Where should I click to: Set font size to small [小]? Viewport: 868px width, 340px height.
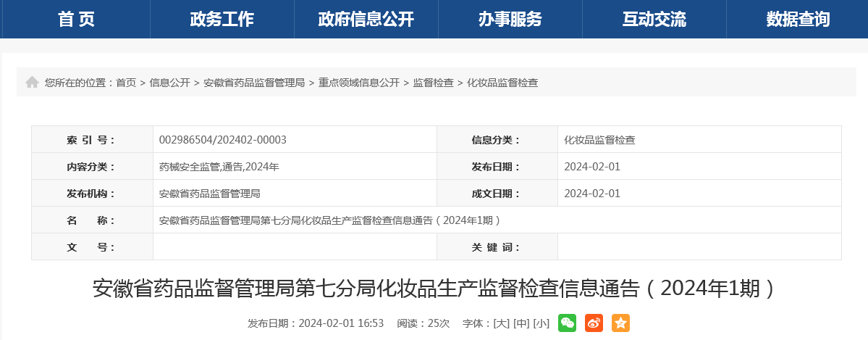pyautogui.click(x=541, y=323)
